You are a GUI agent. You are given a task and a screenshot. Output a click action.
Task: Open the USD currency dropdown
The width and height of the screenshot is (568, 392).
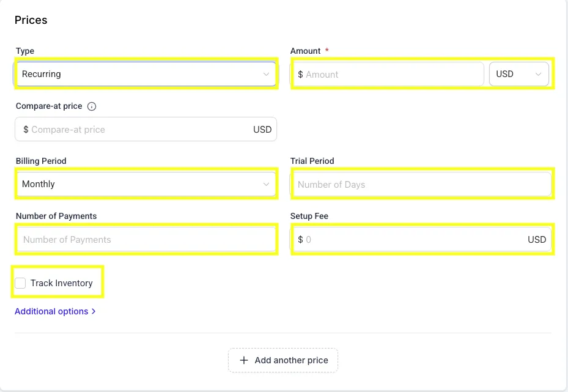[518, 74]
